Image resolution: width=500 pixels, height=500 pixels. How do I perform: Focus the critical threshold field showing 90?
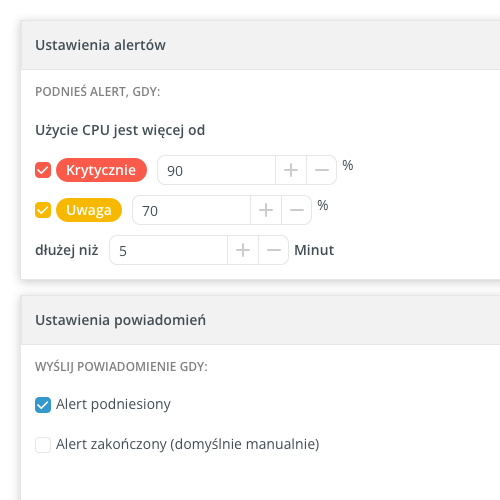tap(216, 170)
